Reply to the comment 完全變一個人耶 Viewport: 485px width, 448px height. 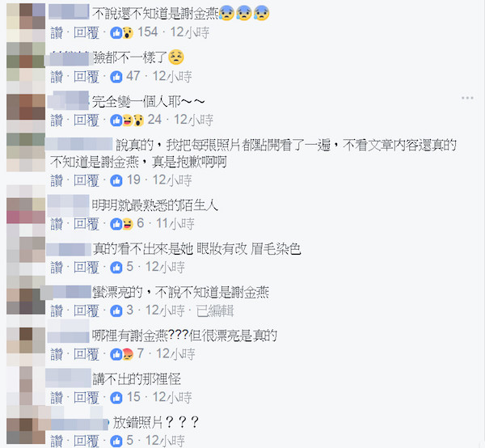[x=86, y=120]
